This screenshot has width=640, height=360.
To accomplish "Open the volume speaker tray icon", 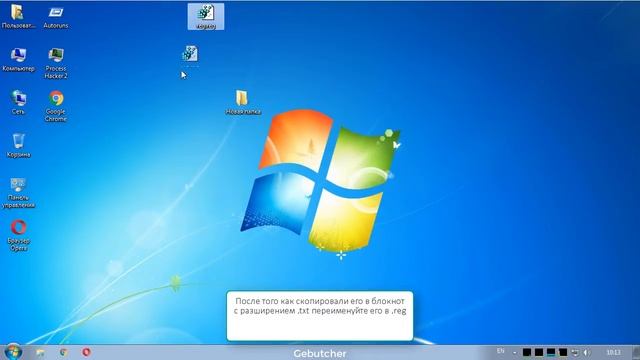I will click(586, 352).
